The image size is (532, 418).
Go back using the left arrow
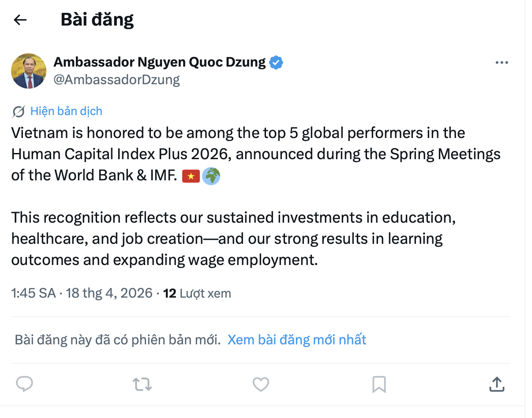click(20, 20)
